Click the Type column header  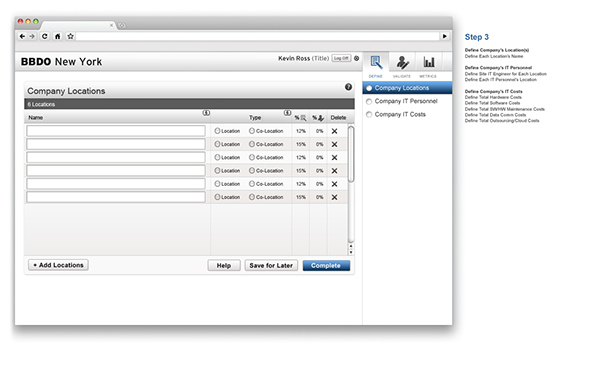[255, 118]
